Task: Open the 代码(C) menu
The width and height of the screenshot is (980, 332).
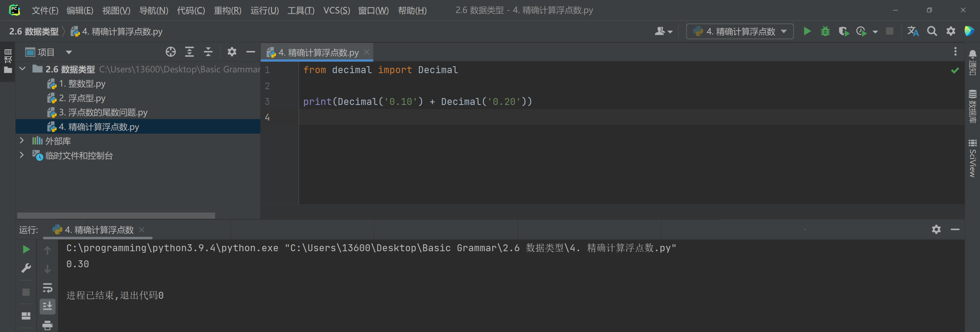Action: (191, 10)
